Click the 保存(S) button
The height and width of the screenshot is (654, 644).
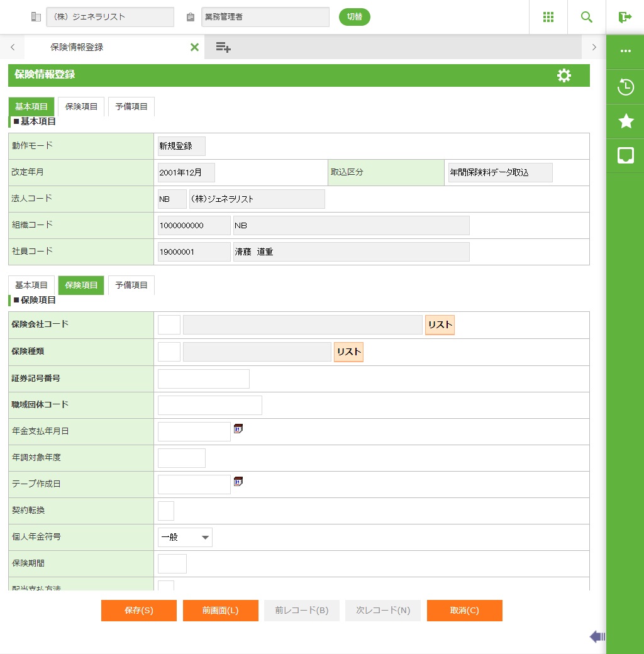coord(139,611)
